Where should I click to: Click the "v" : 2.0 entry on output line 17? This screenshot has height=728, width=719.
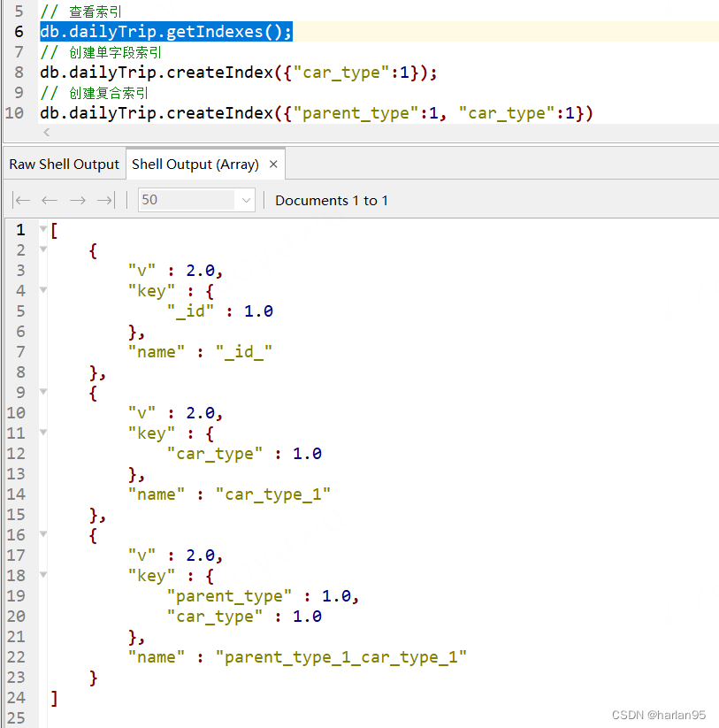pyautogui.click(x=175, y=556)
